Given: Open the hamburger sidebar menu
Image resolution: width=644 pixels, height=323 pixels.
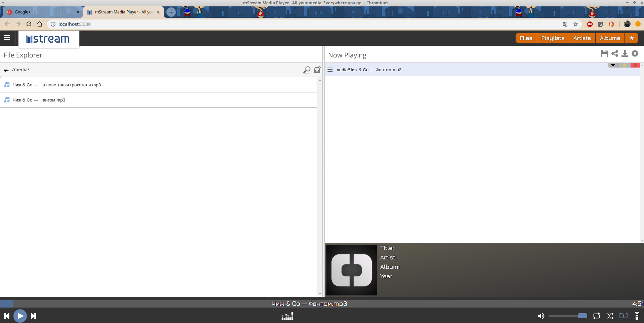Looking at the screenshot, I should point(7,38).
